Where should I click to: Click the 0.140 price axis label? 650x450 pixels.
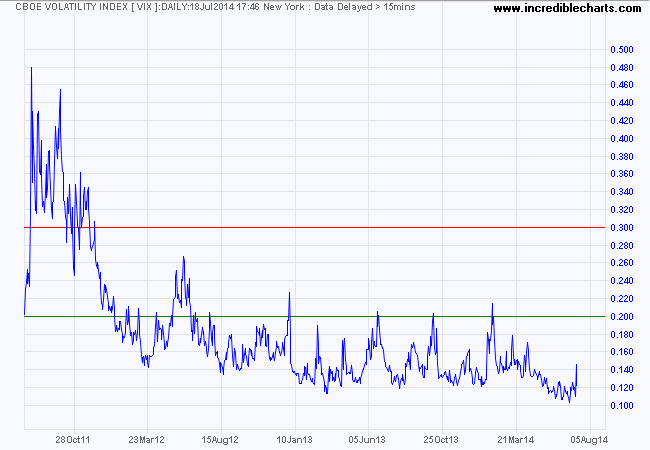coord(622,370)
